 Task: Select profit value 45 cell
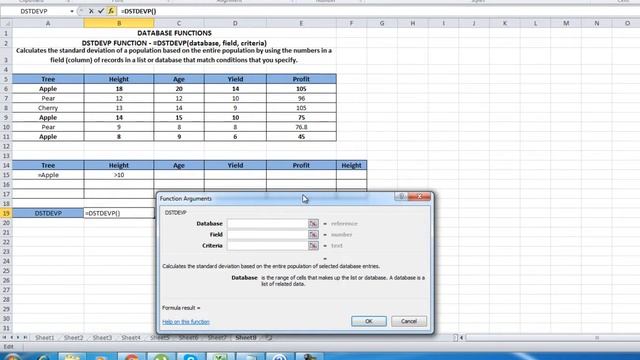[x=301, y=137]
